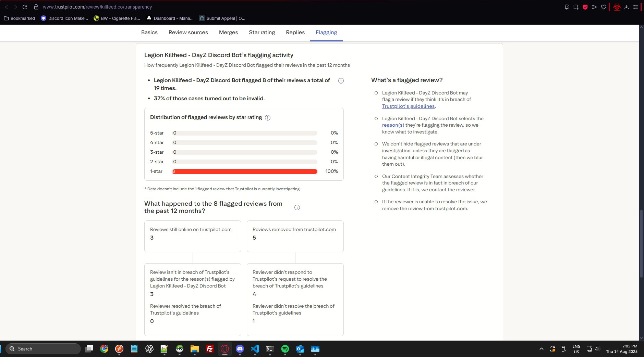Image resolution: width=644 pixels, height=357 pixels.
Task: Go back to the previous page
Action: tap(6, 7)
